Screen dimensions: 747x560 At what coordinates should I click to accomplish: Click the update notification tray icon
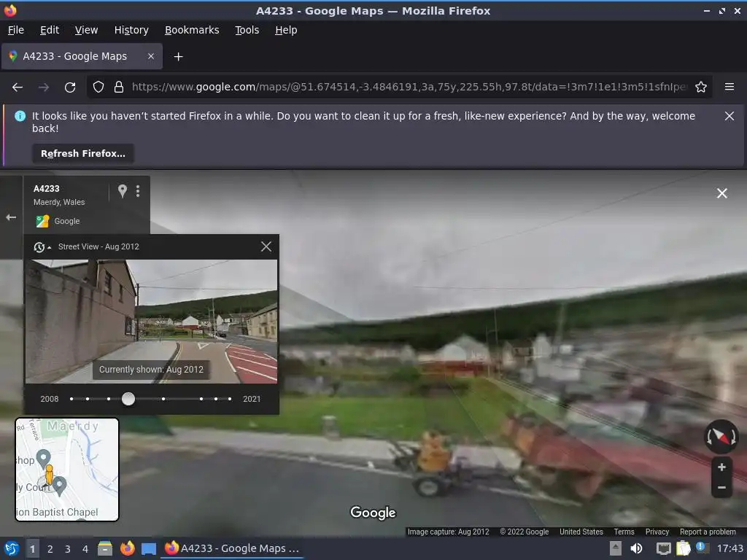(x=700, y=547)
